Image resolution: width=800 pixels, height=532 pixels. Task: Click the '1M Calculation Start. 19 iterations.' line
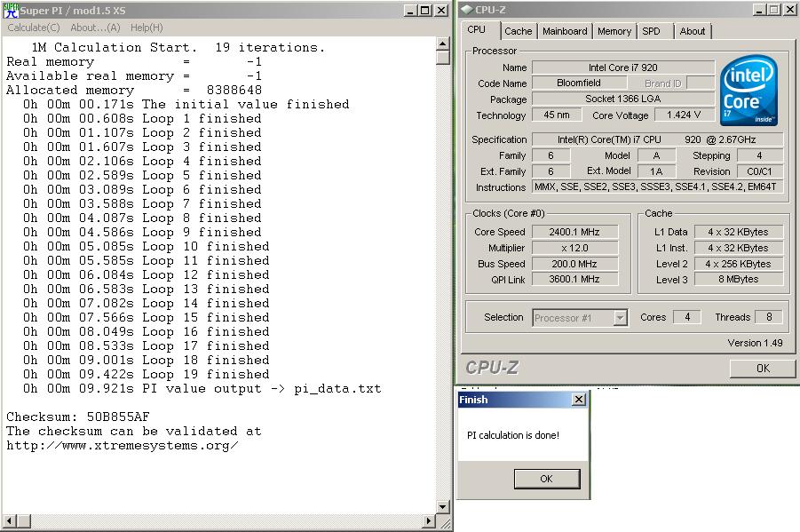point(178,47)
